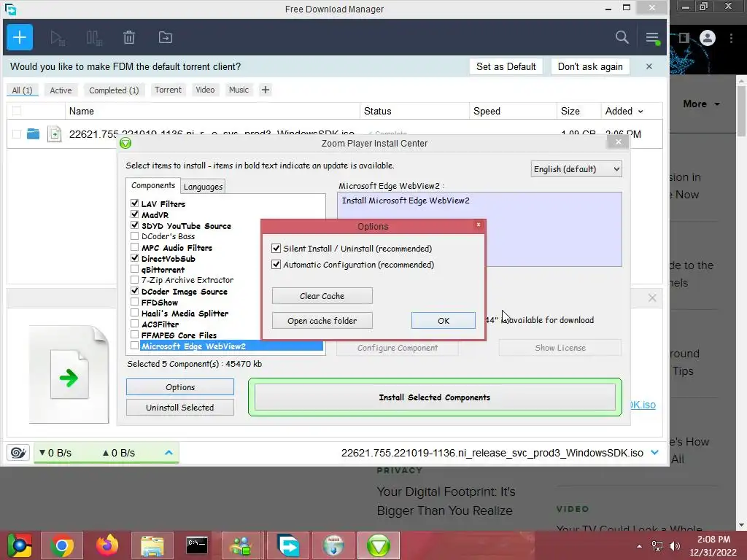Click Open cache folder button
Image resolution: width=747 pixels, height=560 pixels.
(x=322, y=321)
